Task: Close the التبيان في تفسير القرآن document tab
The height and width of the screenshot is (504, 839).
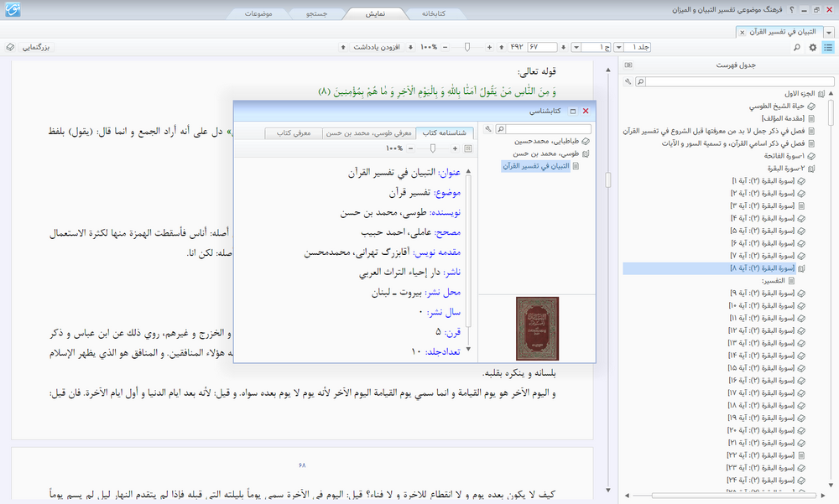Action: point(743,32)
